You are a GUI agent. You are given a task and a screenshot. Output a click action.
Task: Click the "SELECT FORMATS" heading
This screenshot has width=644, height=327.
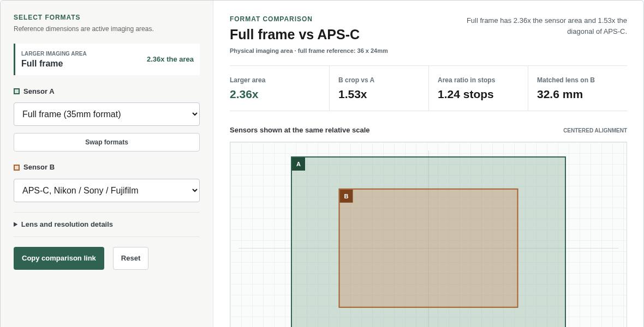(x=47, y=17)
